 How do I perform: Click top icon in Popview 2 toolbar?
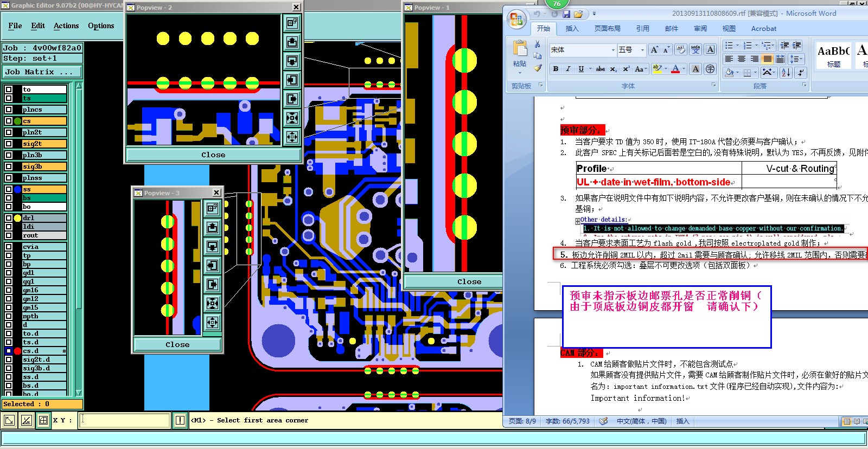[292, 23]
